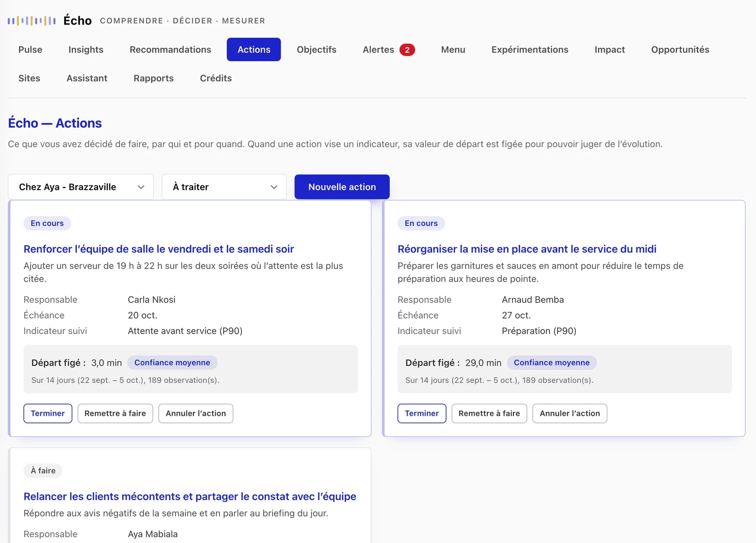
Task: Switch to the Insights tab
Action: pyautogui.click(x=86, y=50)
